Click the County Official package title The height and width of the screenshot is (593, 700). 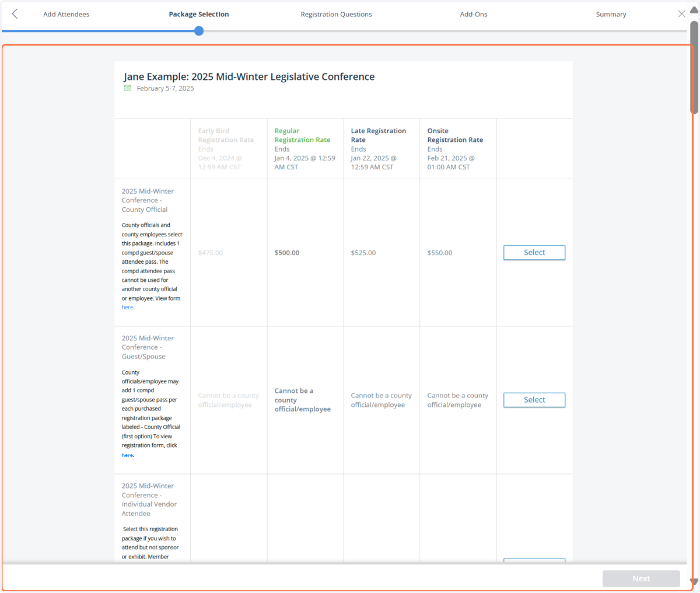(148, 200)
